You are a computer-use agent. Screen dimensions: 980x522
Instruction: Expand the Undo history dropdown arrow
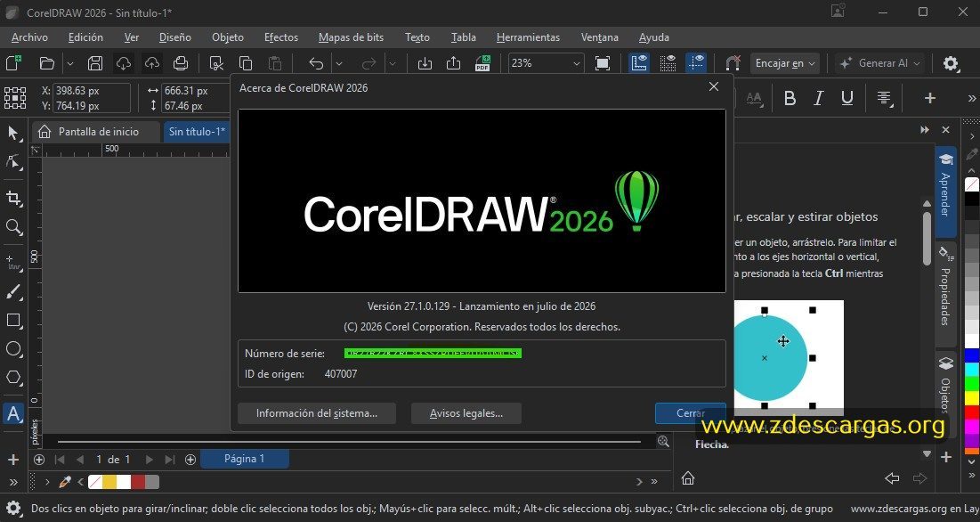click(x=339, y=63)
